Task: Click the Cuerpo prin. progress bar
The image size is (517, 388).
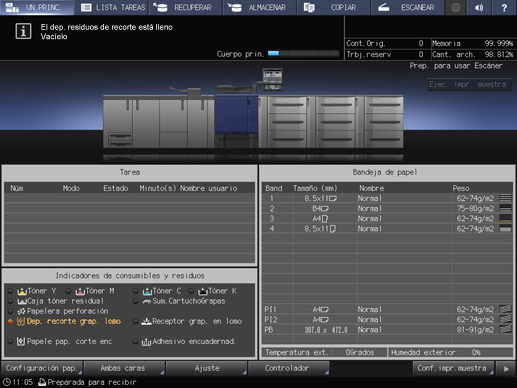Action: (x=303, y=54)
